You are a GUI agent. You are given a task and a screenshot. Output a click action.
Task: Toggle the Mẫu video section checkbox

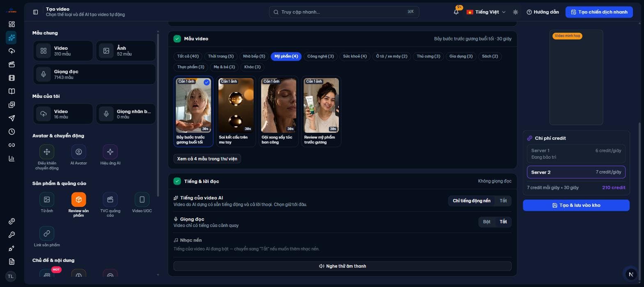pos(177,39)
